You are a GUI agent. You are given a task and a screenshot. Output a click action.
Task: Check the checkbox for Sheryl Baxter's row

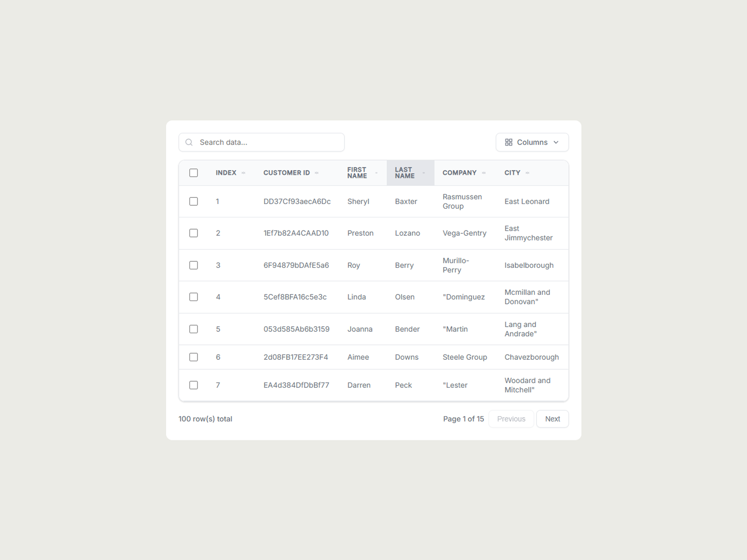point(194,201)
